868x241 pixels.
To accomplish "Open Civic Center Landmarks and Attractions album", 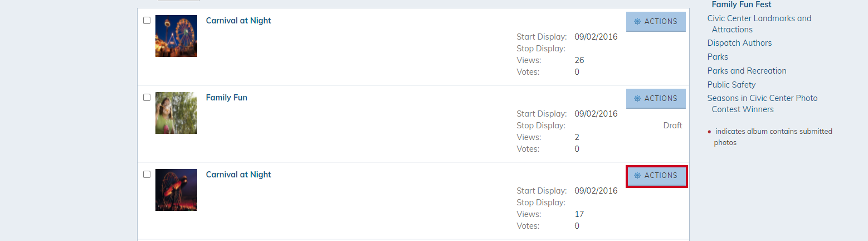I will (759, 24).
